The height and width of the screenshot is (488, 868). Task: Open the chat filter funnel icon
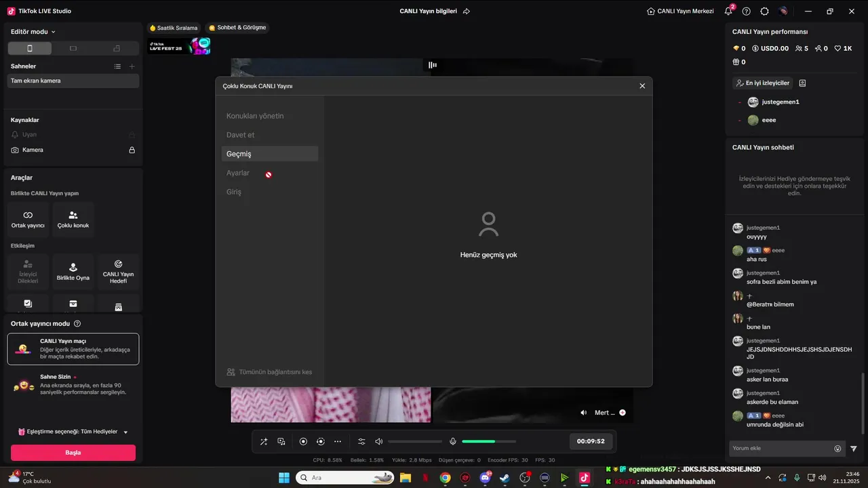click(854, 449)
